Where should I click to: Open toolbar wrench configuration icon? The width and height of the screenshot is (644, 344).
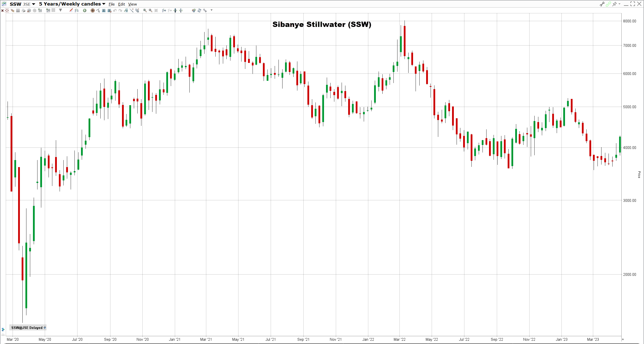point(205,10)
